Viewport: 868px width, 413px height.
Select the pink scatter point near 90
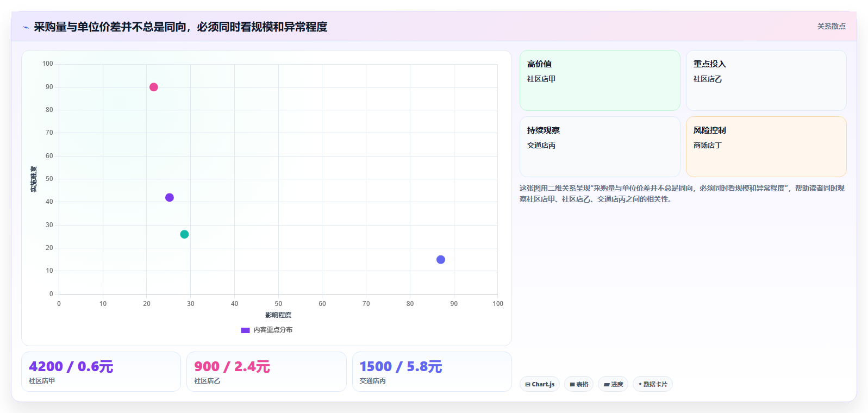(x=154, y=87)
